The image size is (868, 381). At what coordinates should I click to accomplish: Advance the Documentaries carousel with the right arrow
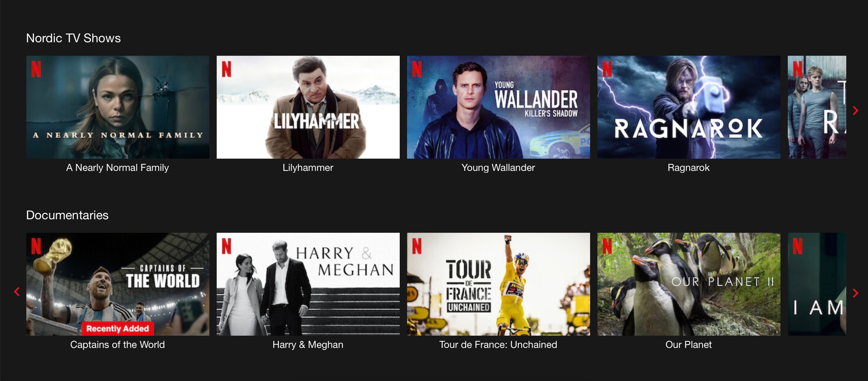click(856, 293)
